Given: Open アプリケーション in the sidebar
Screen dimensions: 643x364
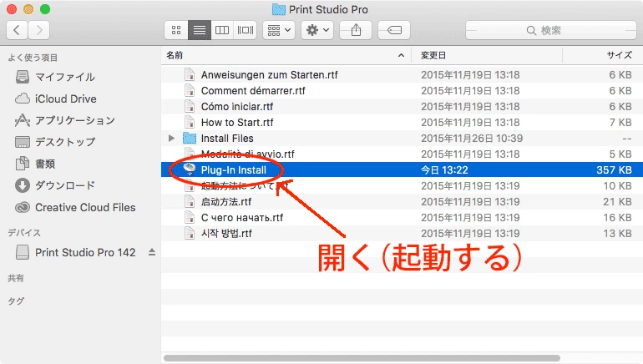Looking at the screenshot, I should tap(65, 120).
